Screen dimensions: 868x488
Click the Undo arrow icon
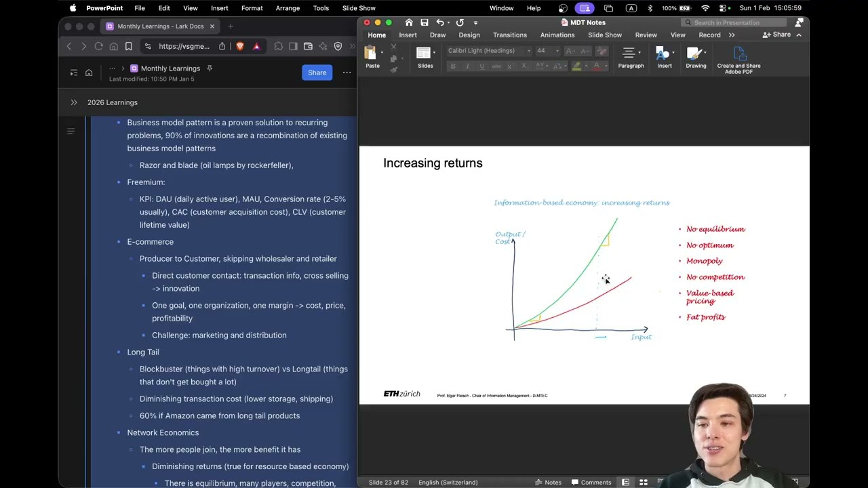(440, 22)
